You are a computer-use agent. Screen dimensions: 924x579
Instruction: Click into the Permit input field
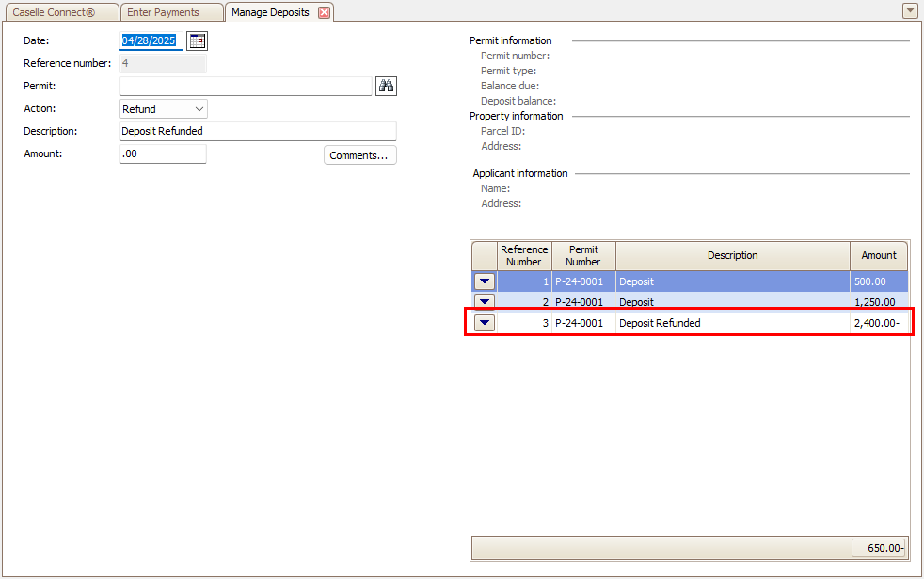point(246,86)
